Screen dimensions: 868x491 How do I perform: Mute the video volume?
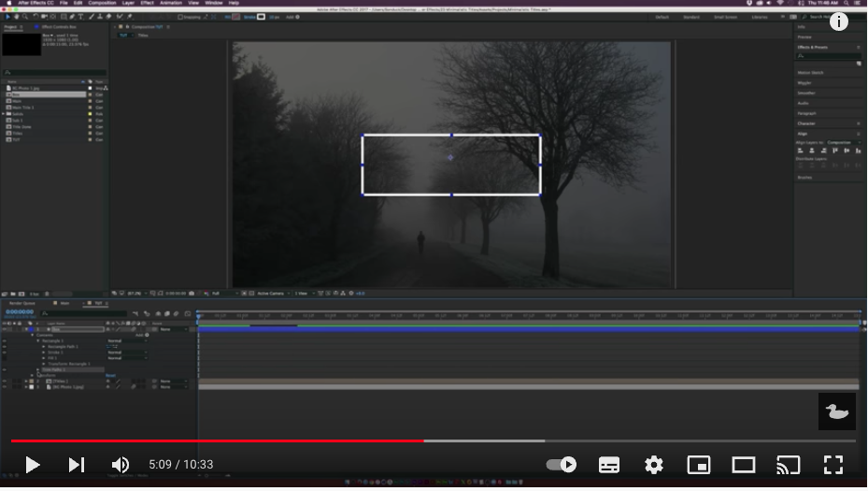(x=121, y=465)
